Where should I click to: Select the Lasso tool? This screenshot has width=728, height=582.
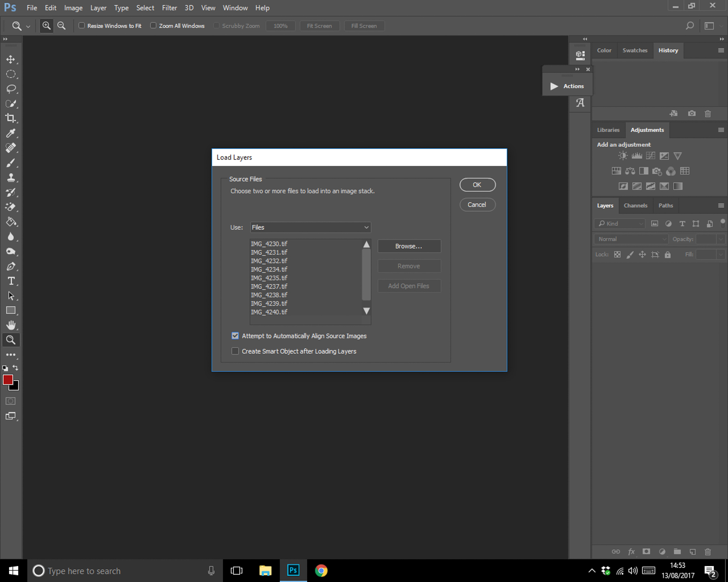tap(10, 89)
